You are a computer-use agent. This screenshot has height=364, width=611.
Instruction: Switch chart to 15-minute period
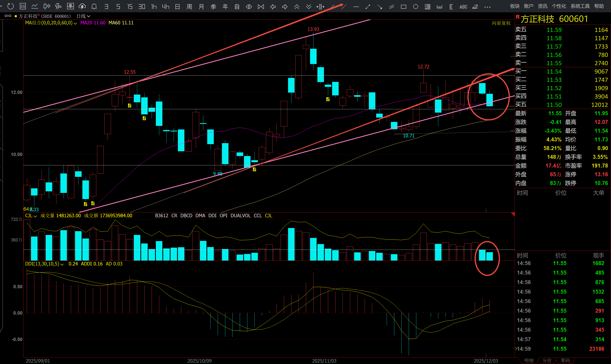coord(130,7)
